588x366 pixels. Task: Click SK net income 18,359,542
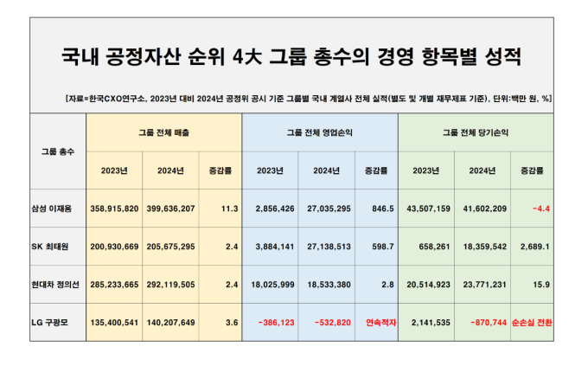coord(484,247)
